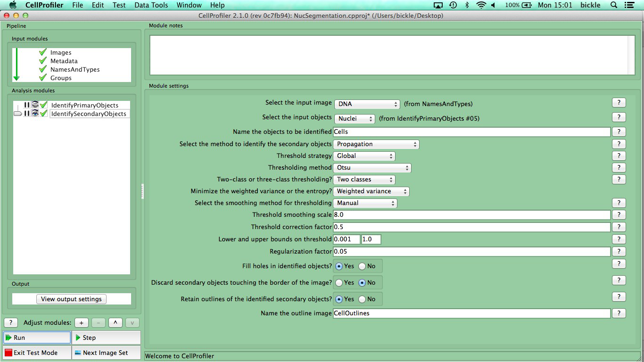The height and width of the screenshot is (362, 644).
Task: Open the Window menu
Action: coord(189,5)
